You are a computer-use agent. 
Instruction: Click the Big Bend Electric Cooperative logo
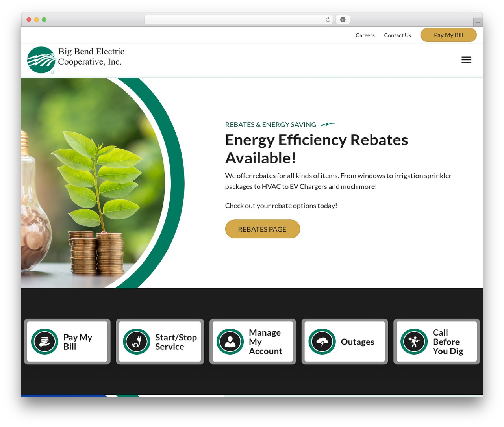pos(76,60)
